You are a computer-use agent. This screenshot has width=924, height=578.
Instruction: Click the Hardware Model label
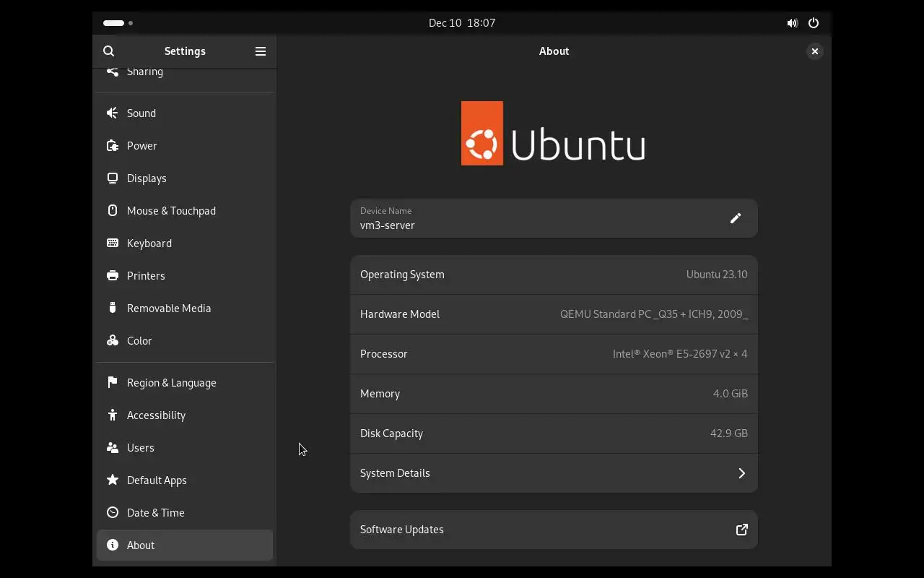tap(399, 314)
